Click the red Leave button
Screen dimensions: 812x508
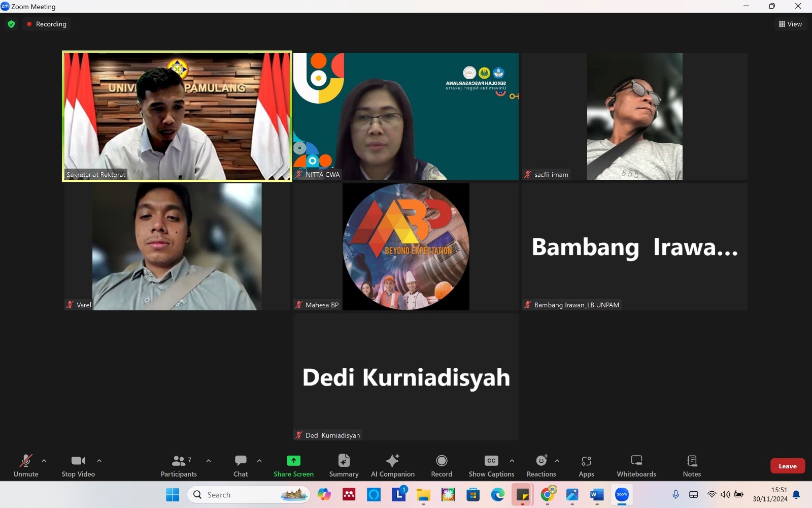pyautogui.click(x=788, y=466)
